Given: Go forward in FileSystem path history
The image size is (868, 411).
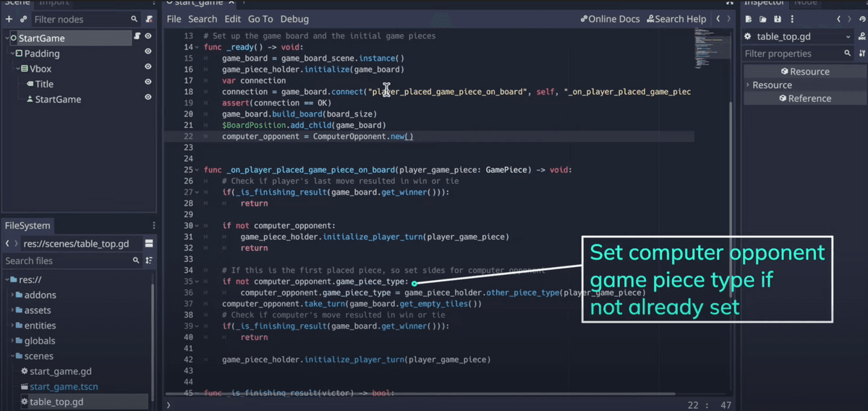Looking at the screenshot, I should (17, 244).
